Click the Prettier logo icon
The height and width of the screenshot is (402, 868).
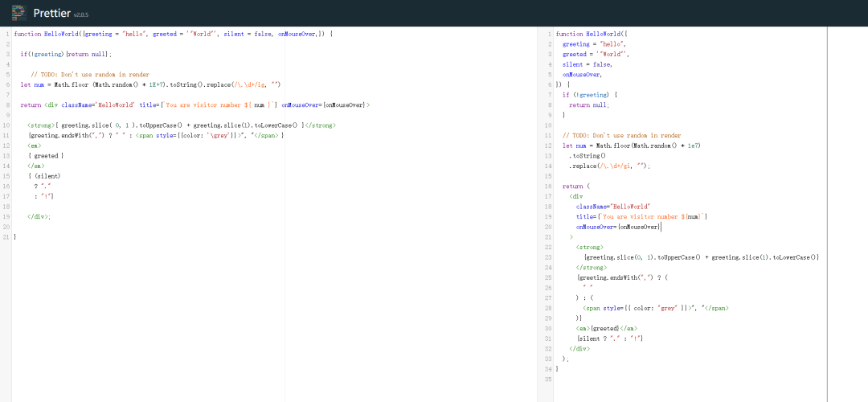point(18,12)
